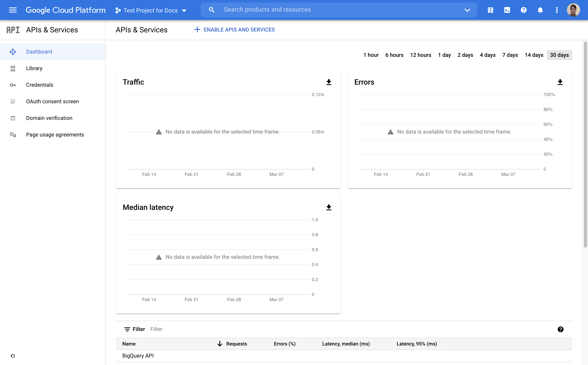Click the Credentials key icon

coord(13,85)
